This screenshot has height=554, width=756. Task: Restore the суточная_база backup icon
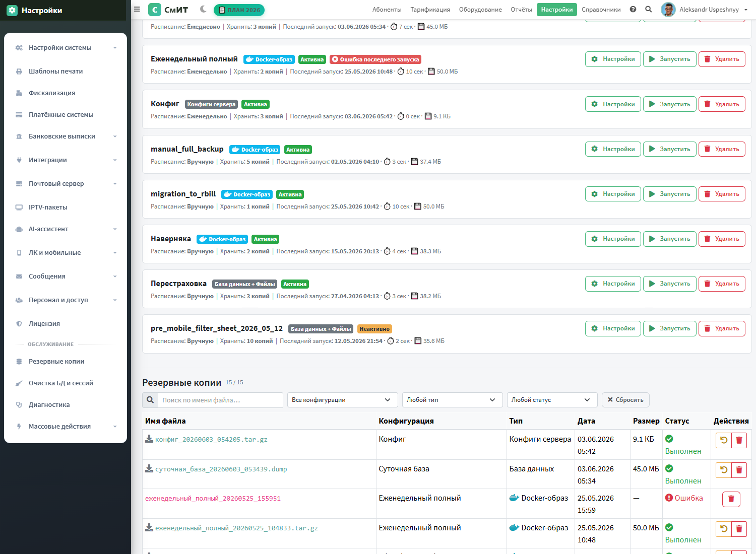pyautogui.click(x=724, y=470)
